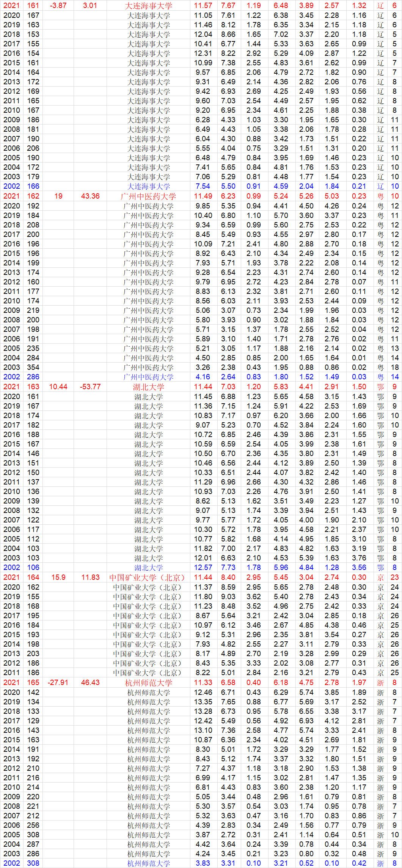This screenshot has width=402, height=868.
Task: Select rank 206 in 大连海事大学 2006 row
Action: click(33, 148)
